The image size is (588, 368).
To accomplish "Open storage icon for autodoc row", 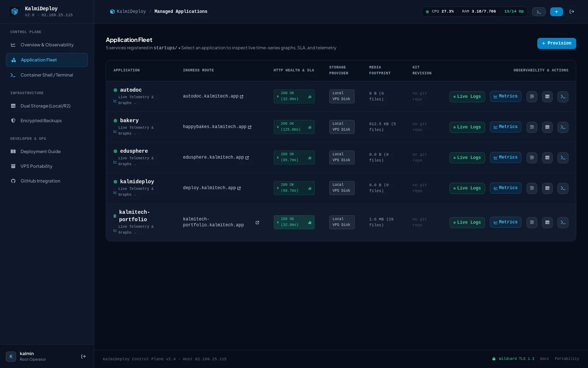I will 547,97.
